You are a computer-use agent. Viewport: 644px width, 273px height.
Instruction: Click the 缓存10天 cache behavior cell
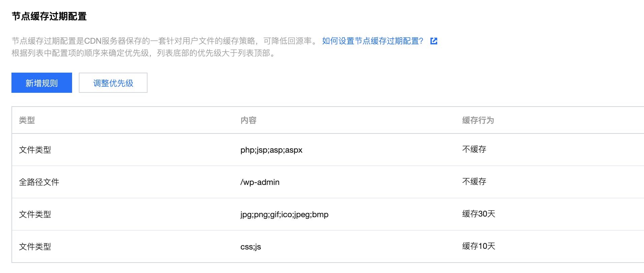pyautogui.click(x=478, y=246)
